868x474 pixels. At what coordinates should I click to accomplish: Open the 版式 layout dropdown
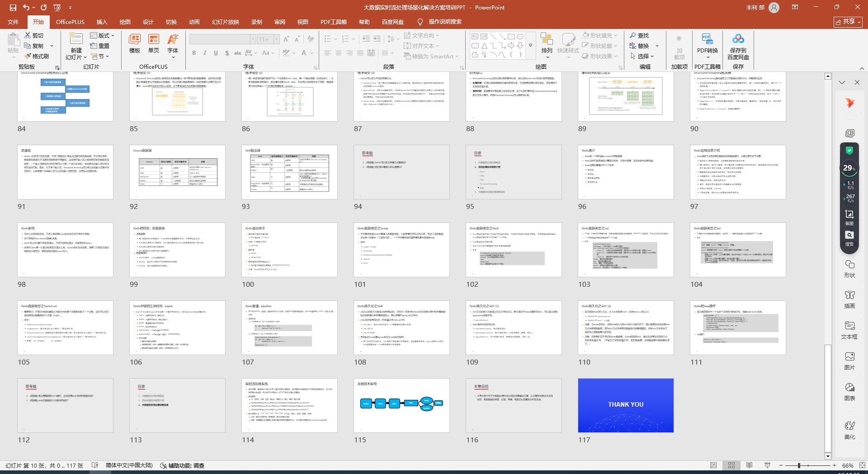pos(103,35)
